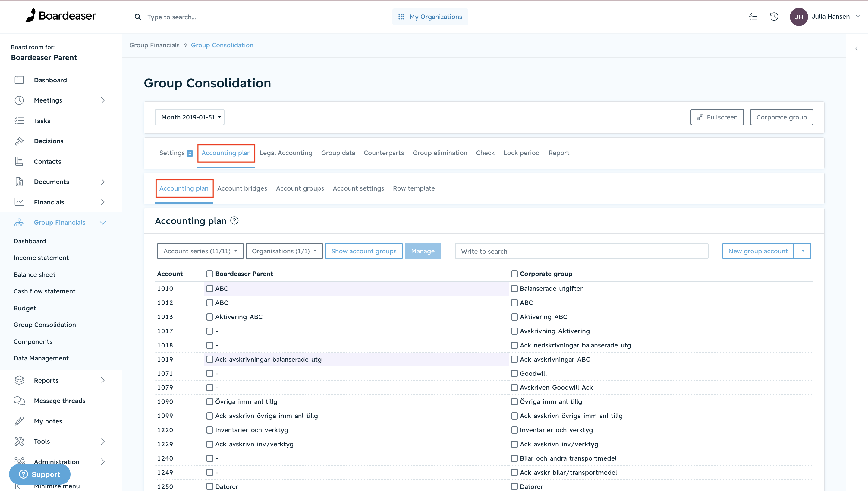Screen dimensions: 868x491
Task: Check the Aktivering ABC checkbox under Boardeaser Parent
Action: (209, 317)
